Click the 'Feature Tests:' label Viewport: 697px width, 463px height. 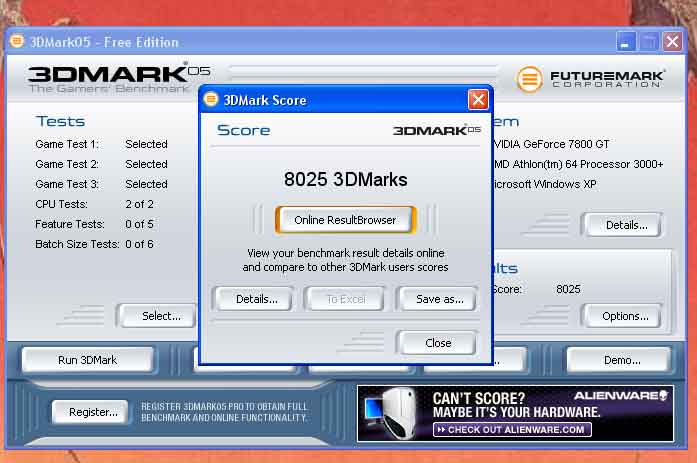coord(70,224)
